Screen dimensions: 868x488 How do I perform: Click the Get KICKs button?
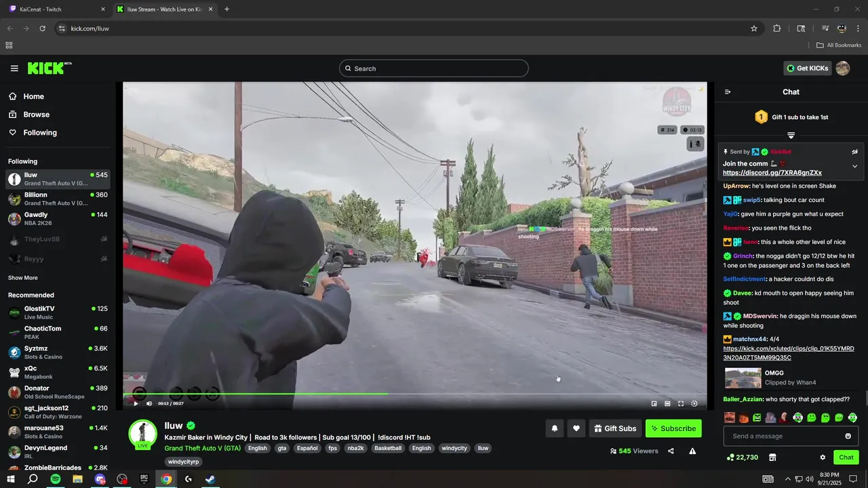[808, 68]
